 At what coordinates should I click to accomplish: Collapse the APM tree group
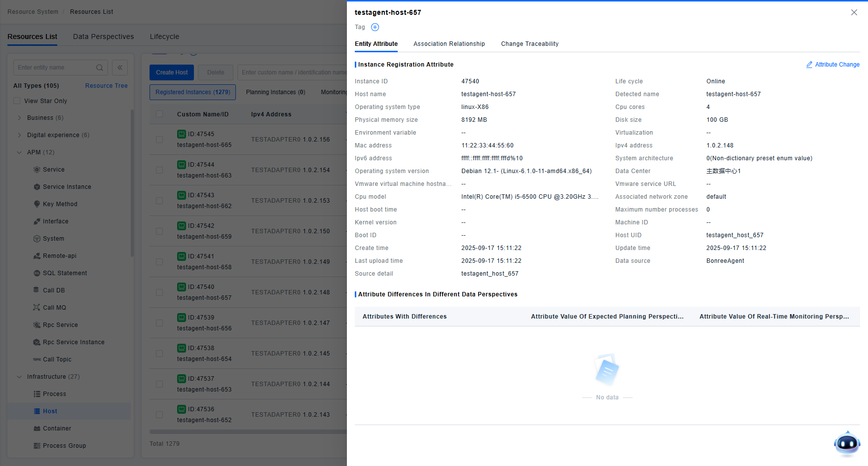pos(19,152)
